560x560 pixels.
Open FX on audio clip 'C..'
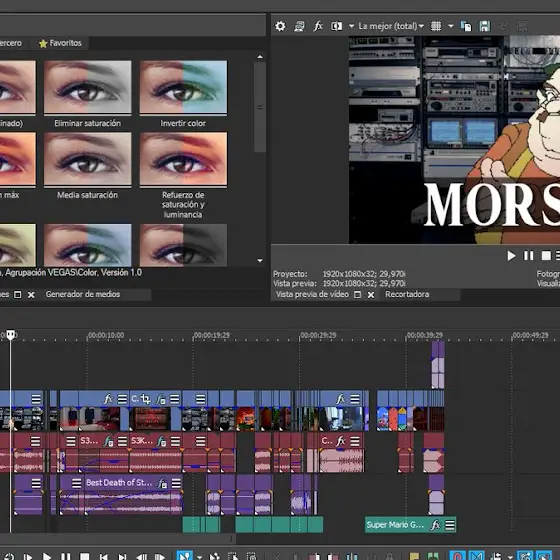341,441
